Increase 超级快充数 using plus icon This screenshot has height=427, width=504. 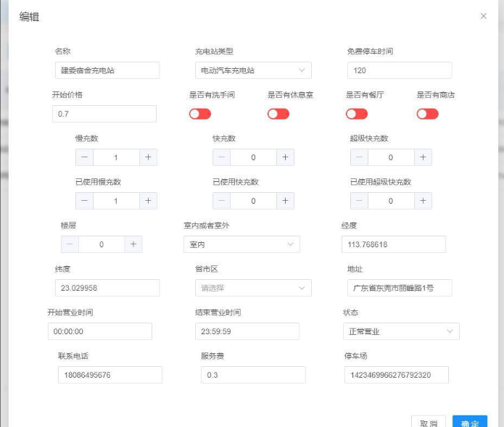(423, 157)
